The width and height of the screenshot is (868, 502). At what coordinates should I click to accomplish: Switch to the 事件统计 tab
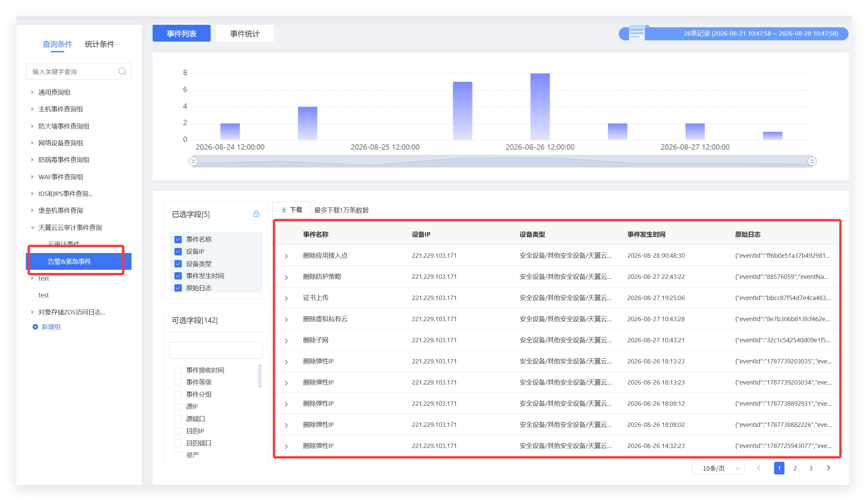pyautogui.click(x=245, y=34)
